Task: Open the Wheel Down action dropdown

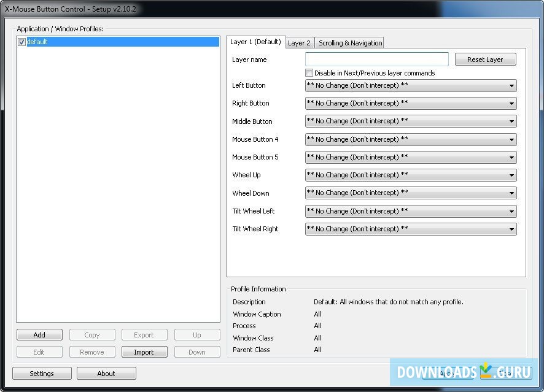Action: point(411,193)
